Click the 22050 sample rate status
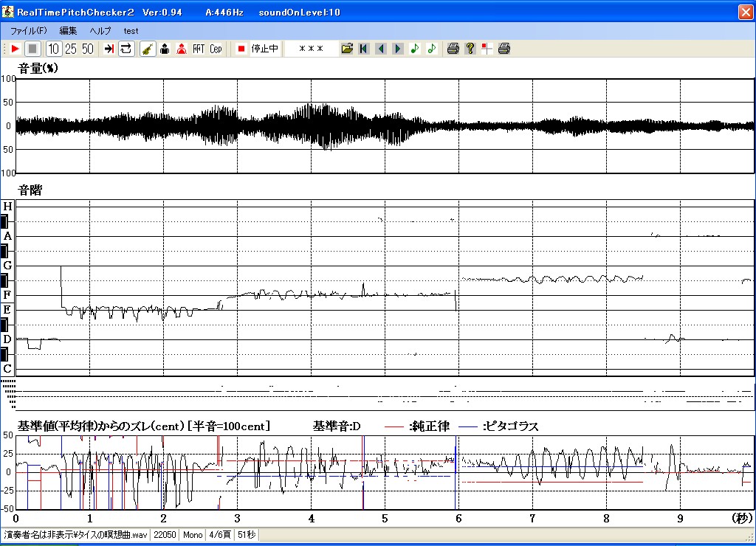 point(165,535)
